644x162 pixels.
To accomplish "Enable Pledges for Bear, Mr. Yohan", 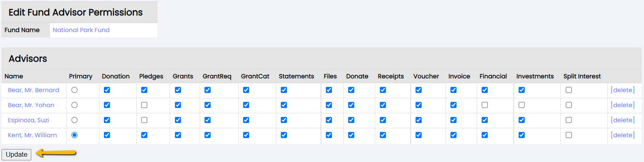I will 144,105.
